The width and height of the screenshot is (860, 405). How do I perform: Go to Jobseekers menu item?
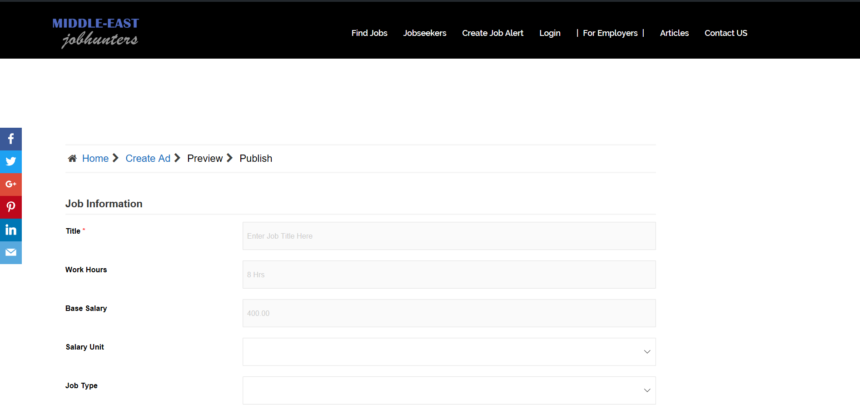[x=425, y=33]
